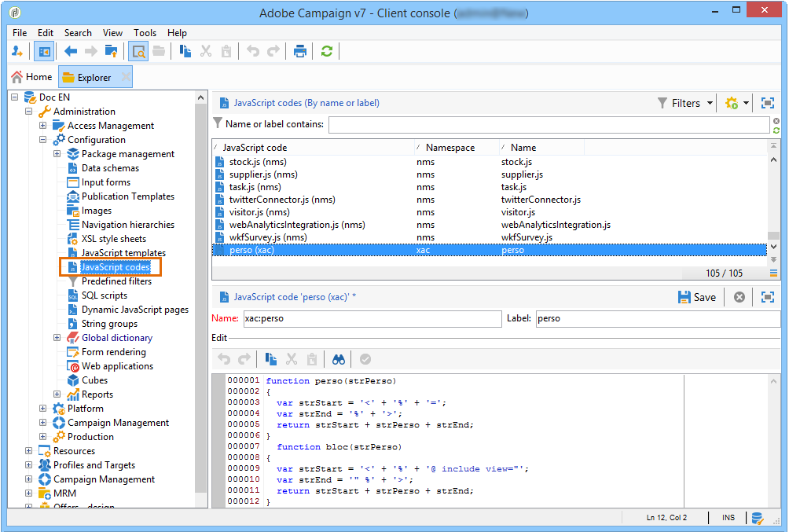Click the print icon in toolbar
Screen dimensions: 811x532
(x=300, y=51)
